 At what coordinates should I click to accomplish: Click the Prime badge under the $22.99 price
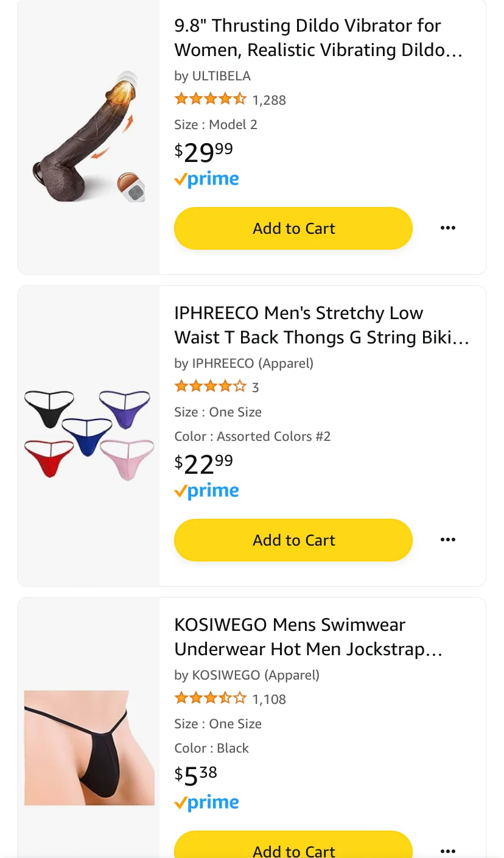pos(206,491)
